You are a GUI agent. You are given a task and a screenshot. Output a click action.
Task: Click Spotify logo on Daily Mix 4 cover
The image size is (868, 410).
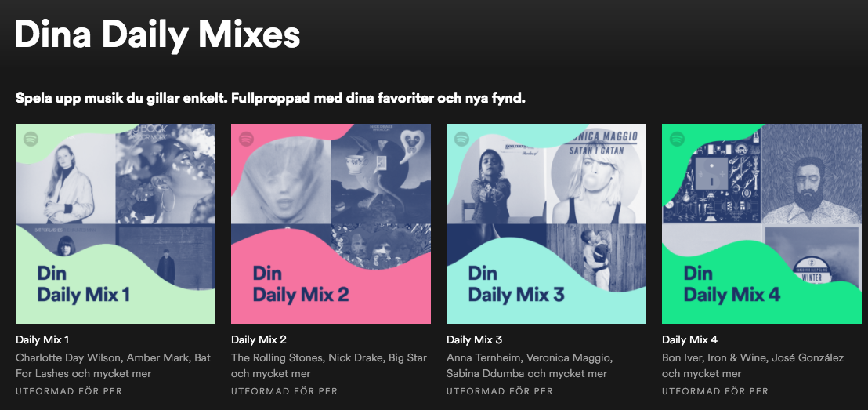click(x=677, y=139)
